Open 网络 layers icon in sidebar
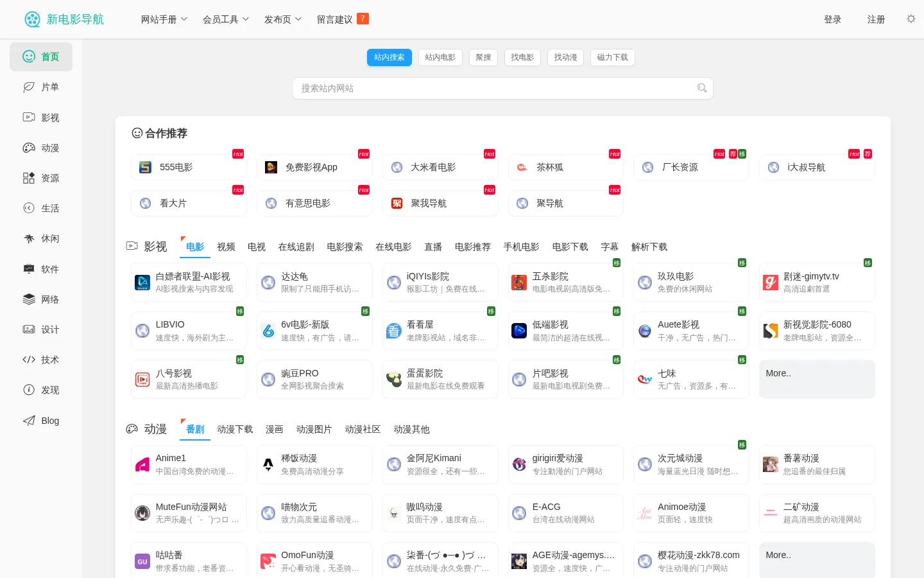Image resolution: width=924 pixels, height=578 pixels. click(29, 299)
